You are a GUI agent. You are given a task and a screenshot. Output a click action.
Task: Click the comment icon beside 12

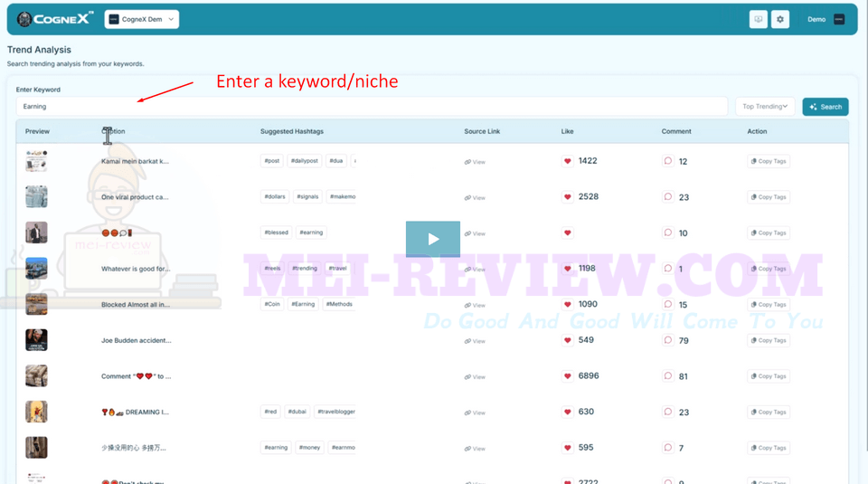coord(668,161)
